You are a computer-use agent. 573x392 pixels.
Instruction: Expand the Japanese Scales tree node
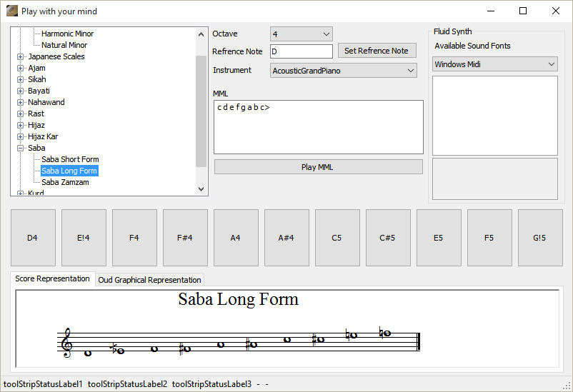point(21,56)
